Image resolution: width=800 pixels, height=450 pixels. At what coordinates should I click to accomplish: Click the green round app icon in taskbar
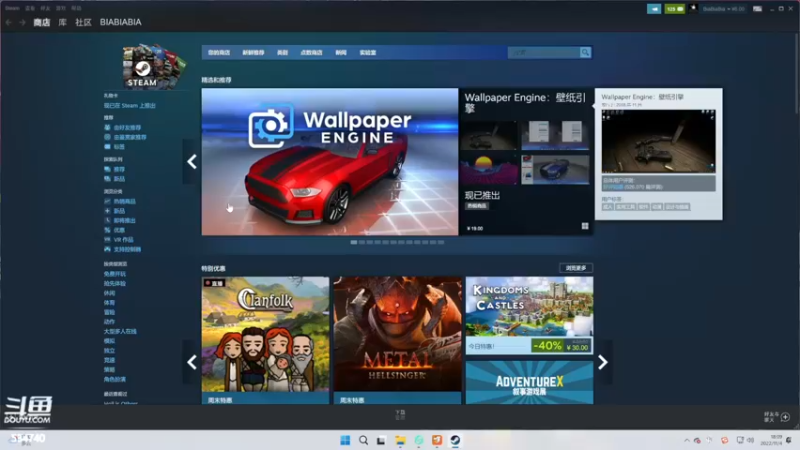coord(418,440)
